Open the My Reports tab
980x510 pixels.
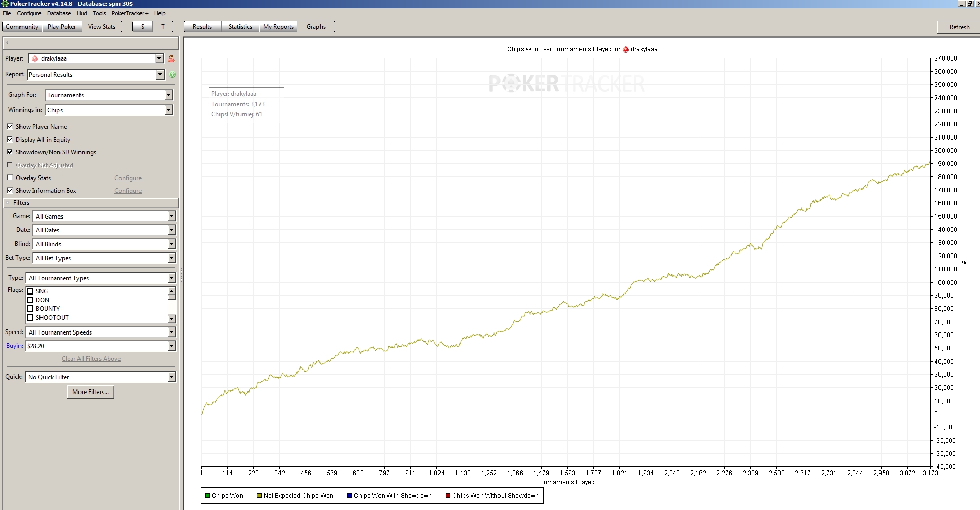tap(278, 27)
